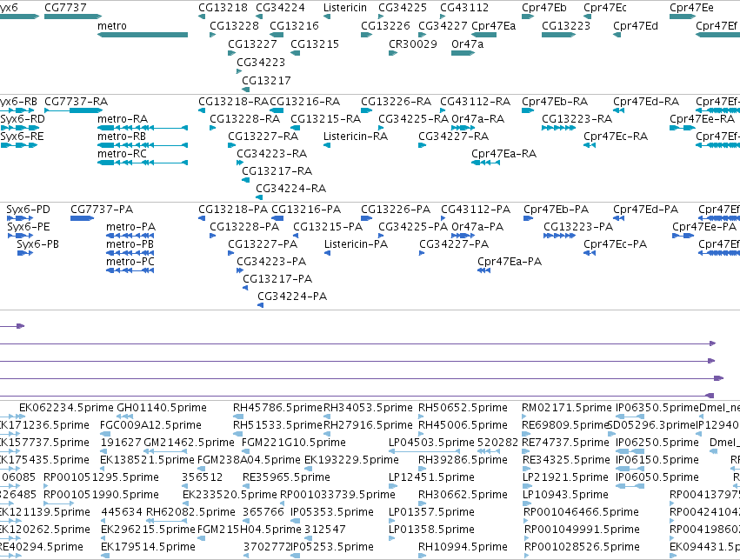The height and width of the screenshot is (560, 740).
Task: Select the Cpr47Eb-PA protein label
Action: point(556,210)
